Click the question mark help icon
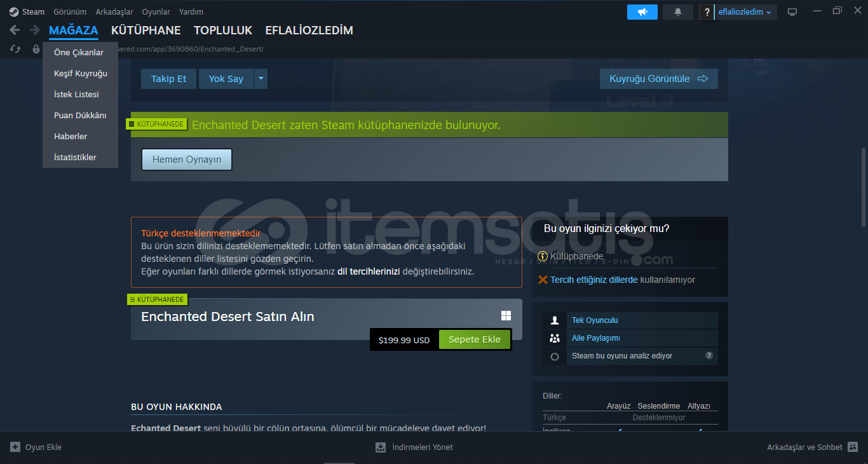Screen dimensions: 868x464 pyautogui.click(x=707, y=12)
